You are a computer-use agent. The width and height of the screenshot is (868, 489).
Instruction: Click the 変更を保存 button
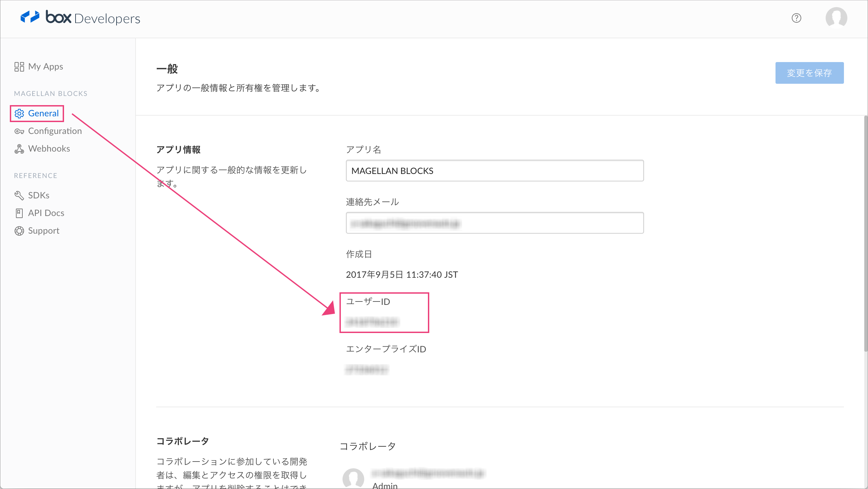809,73
